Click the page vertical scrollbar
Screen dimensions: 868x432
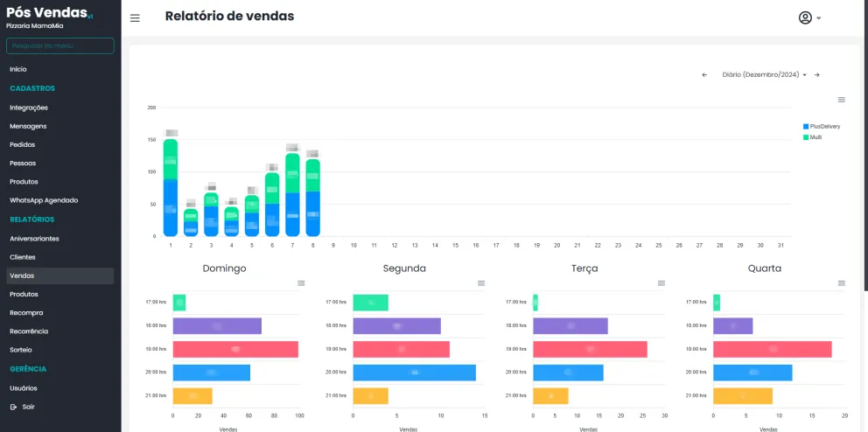click(x=865, y=143)
